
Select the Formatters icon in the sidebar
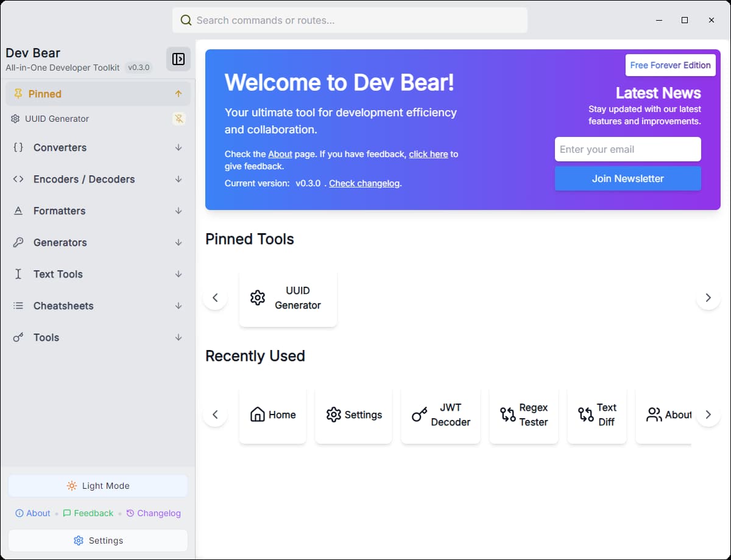pos(16,211)
